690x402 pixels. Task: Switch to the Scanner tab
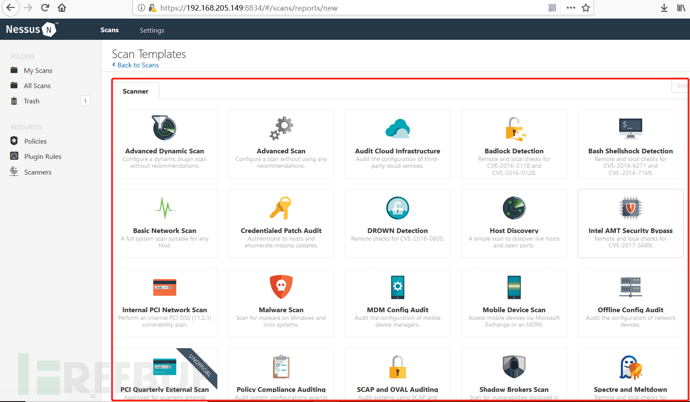pos(136,91)
